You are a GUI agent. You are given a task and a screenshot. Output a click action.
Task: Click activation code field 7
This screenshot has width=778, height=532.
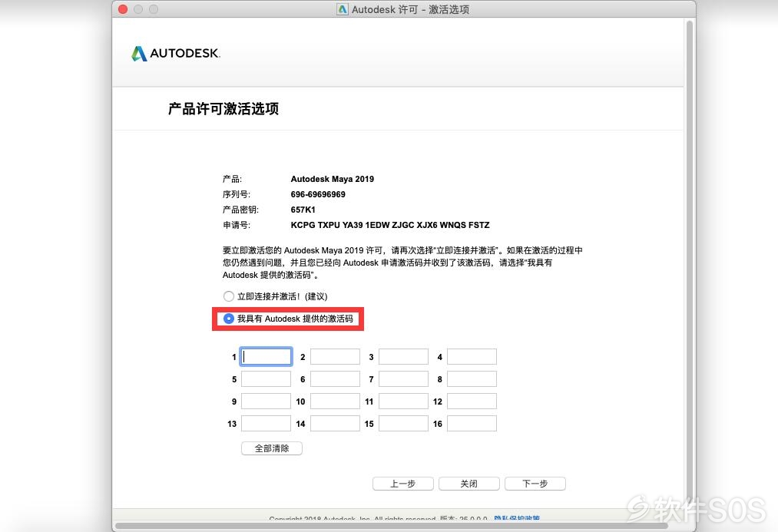tap(403, 378)
